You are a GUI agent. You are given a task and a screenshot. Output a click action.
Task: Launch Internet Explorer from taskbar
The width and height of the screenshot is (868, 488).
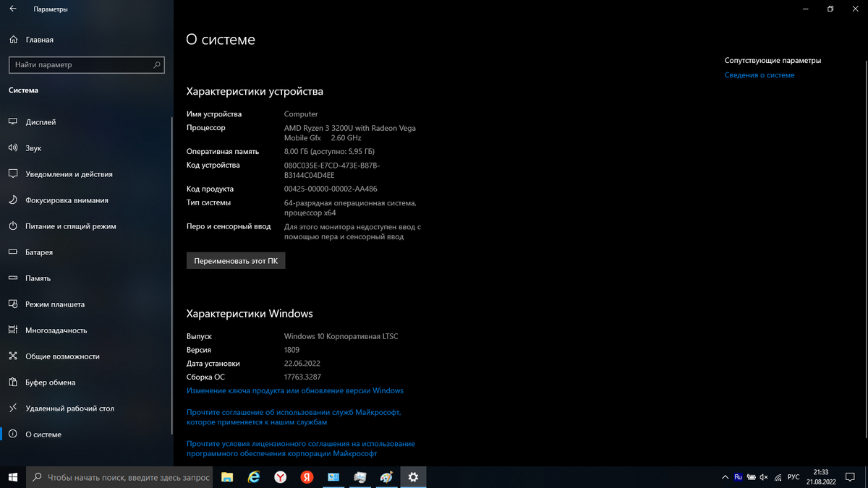point(254,477)
